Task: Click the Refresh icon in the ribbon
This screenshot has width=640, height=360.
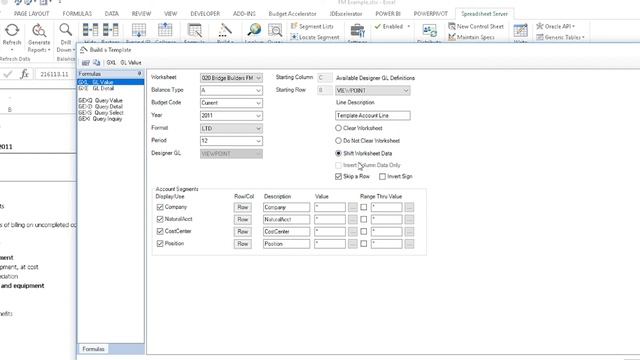Action: 12,30
